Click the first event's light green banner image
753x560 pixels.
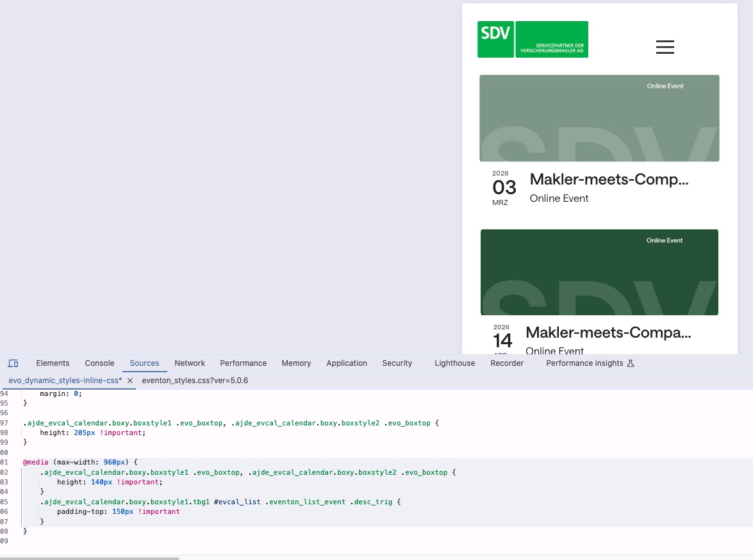pyautogui.click(x=599, y=119)
